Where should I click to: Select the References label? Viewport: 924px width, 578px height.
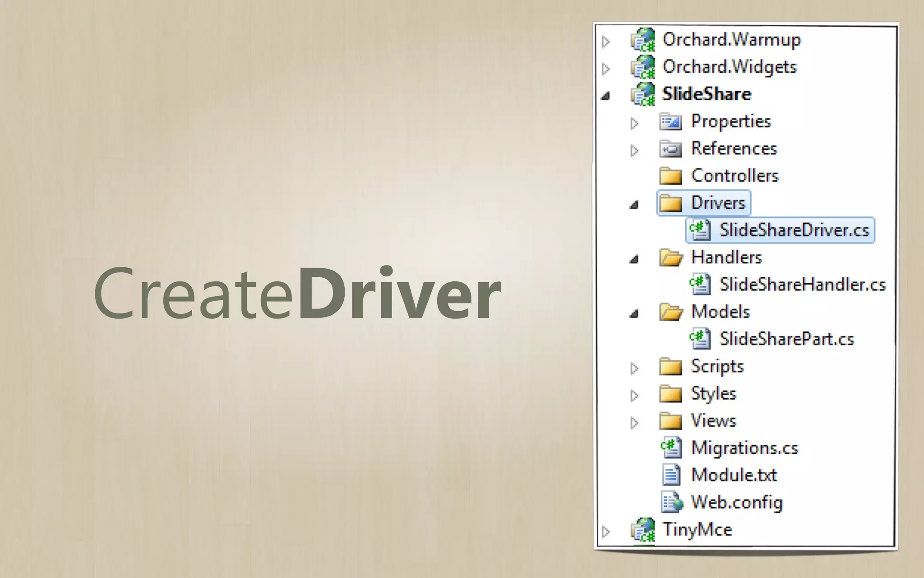coord(734,149)
